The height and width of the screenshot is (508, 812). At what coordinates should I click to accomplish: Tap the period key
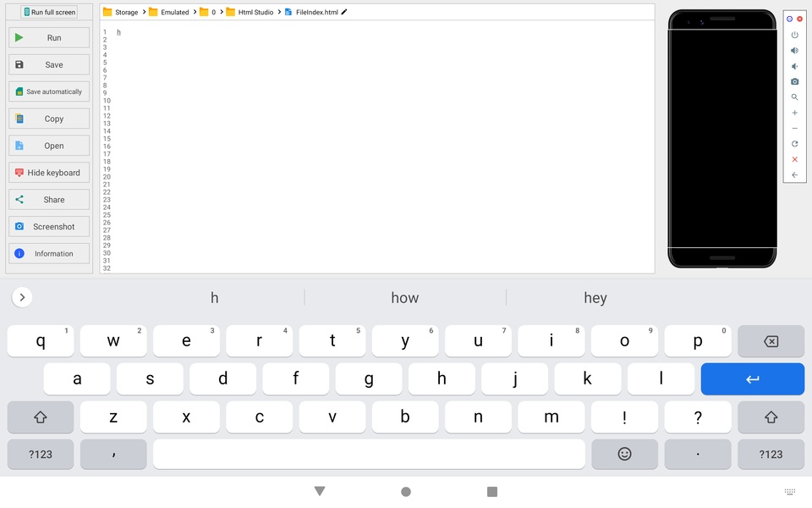coord(698,454)
